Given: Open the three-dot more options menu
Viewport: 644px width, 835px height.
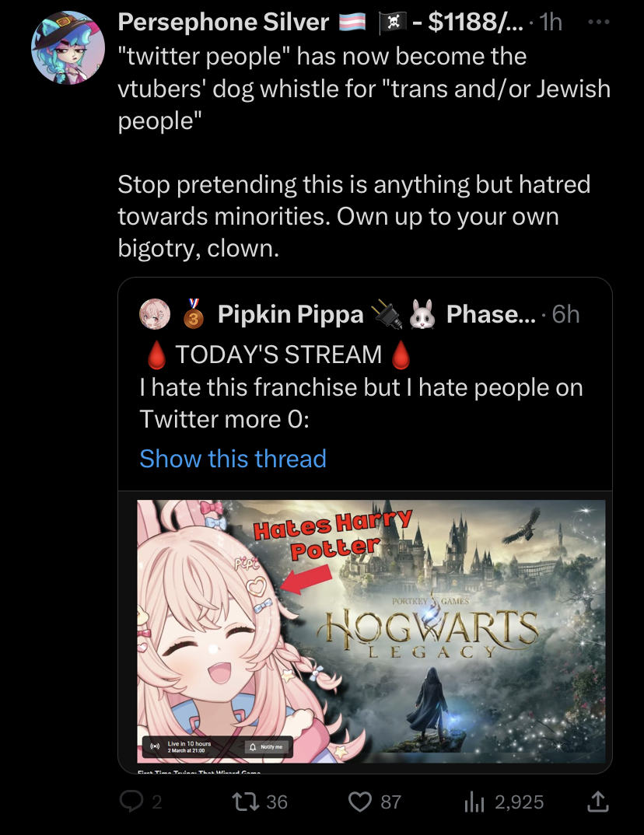Looking at the screenshot, I should click(x=599, y=22).
